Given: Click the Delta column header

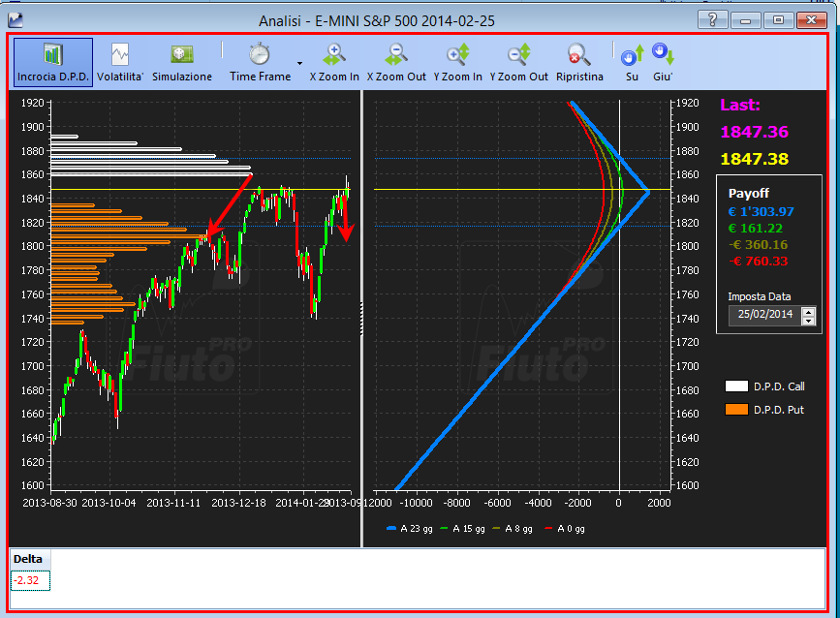Looking at the screenshot, I should point(30,559).
